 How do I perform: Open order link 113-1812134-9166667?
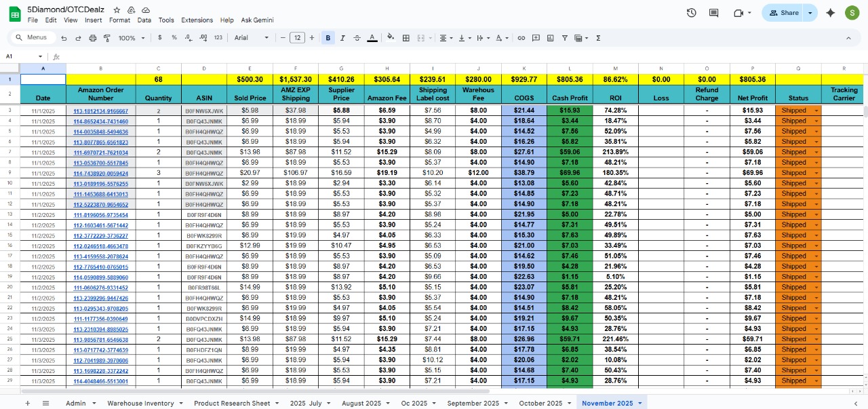coord(100,111)
